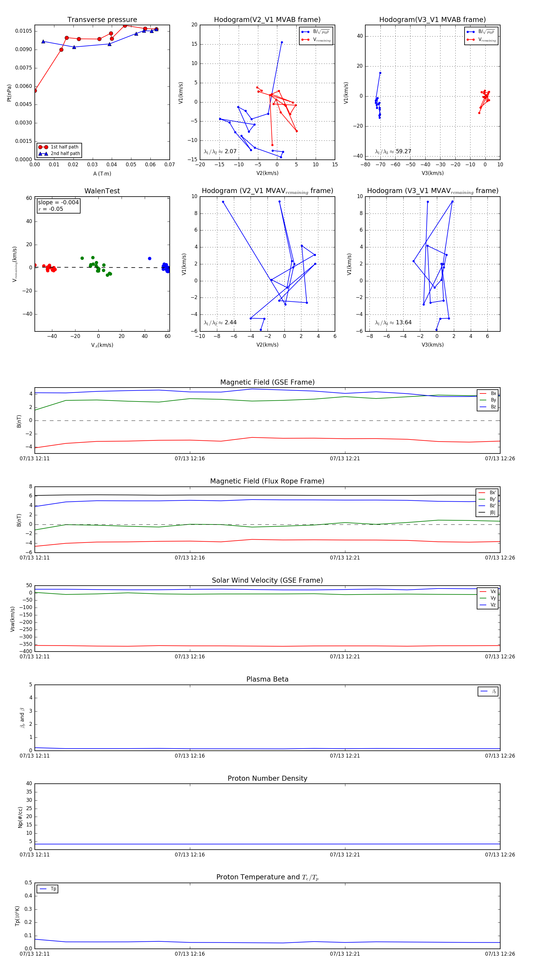
Task: Click the λ1/λ2 ≈ 2.44 annotation
Action: coord(220,323)
